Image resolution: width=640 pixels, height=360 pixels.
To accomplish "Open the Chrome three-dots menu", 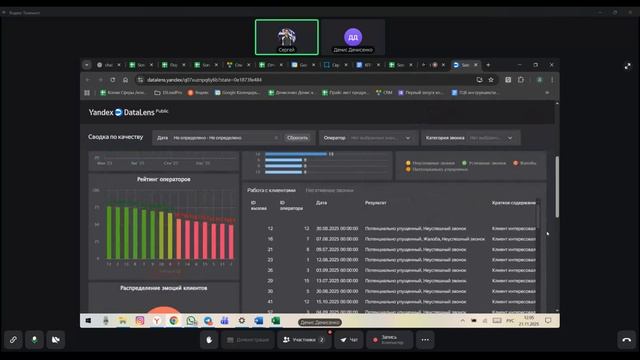I will pos(552,80).
